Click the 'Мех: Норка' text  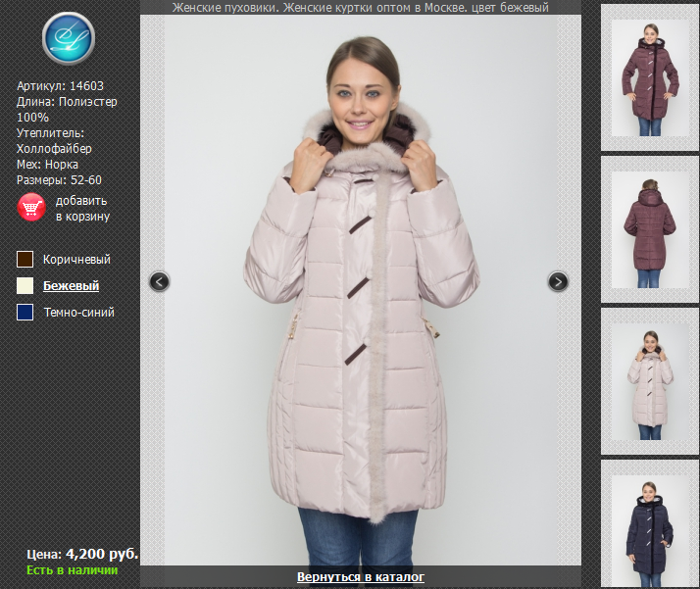47,165
